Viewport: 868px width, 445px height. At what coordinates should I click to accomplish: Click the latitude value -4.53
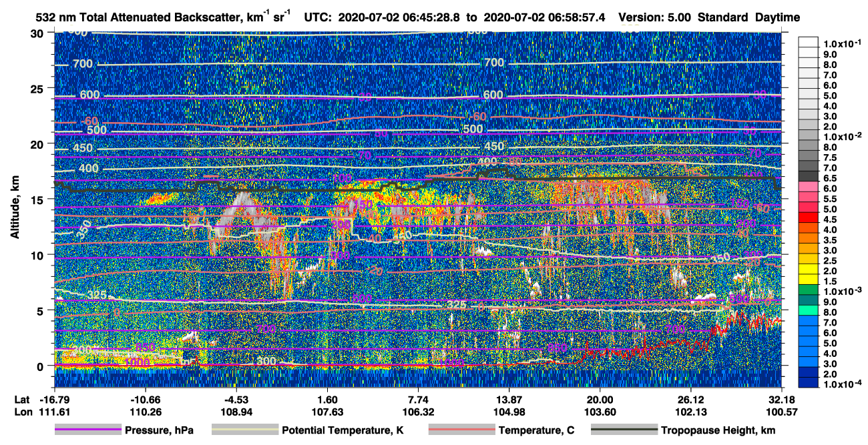pyautogui.click(x=236, y=399)
